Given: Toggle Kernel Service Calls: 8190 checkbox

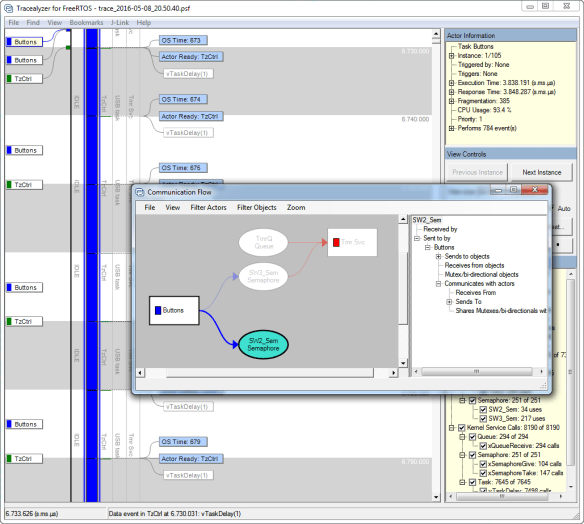Looking at the screenshot, I should click(461, 428).
